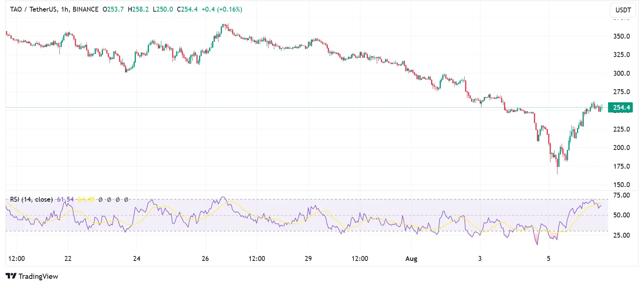This screenshot has width=644, height=286.
Task: Click the 225.0 price axis label
Action: pos(621,129)
